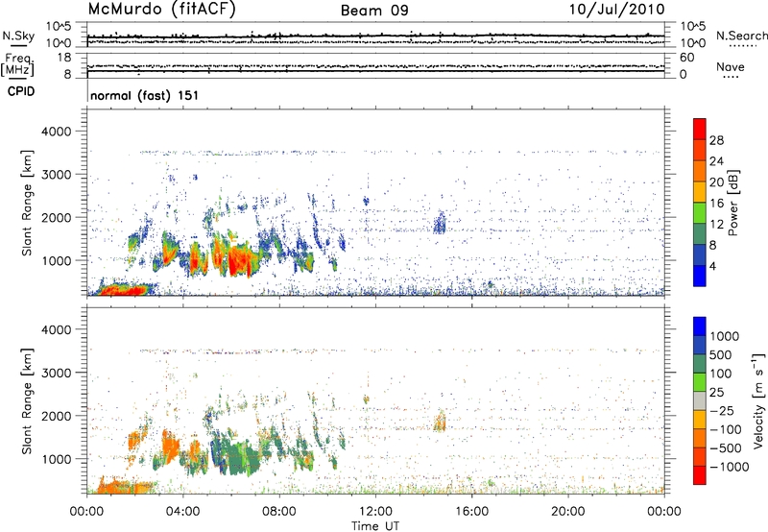Image resolution: width=768 pixels, height=532 pixels.
Task: Click the velocity colorbar 100 tick label
Action: click(721, 374)
